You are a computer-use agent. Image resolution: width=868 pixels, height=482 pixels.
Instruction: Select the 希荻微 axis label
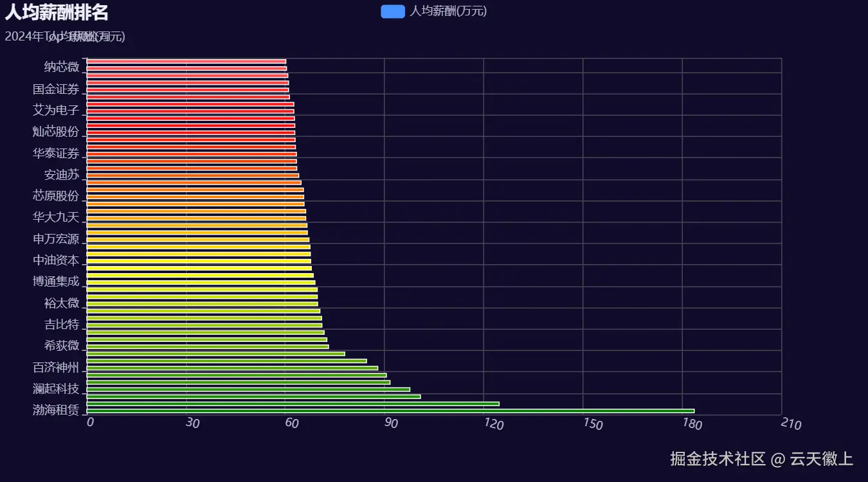pyautogui.click(x=62, y=346)
